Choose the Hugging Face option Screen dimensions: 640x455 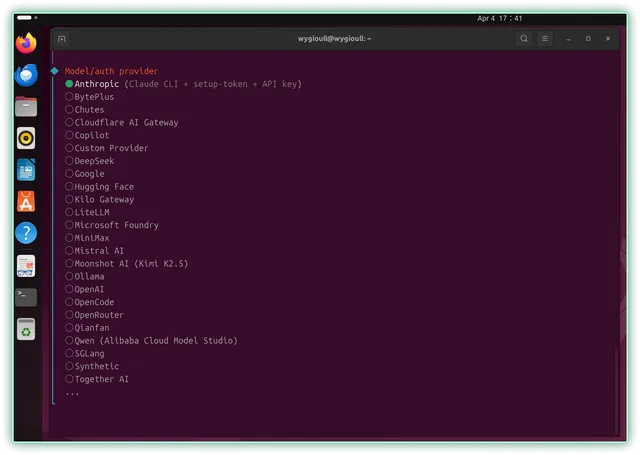point(100,186)
